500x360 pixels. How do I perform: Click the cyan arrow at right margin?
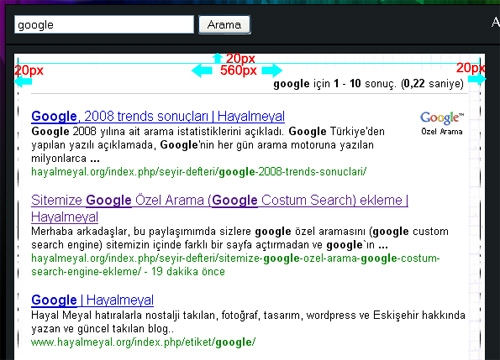(x=477, y=79)
